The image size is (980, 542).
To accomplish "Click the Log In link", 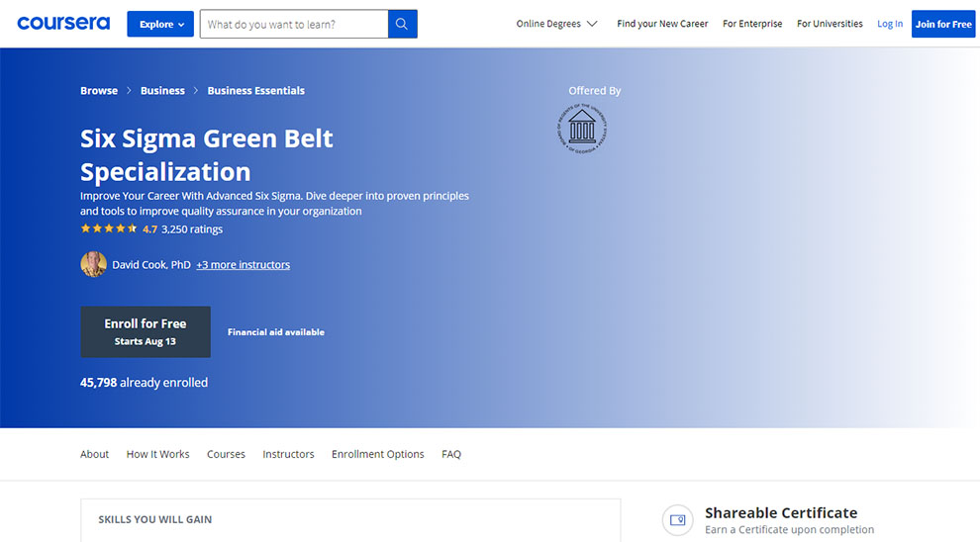I will click(x=889, y=24).
